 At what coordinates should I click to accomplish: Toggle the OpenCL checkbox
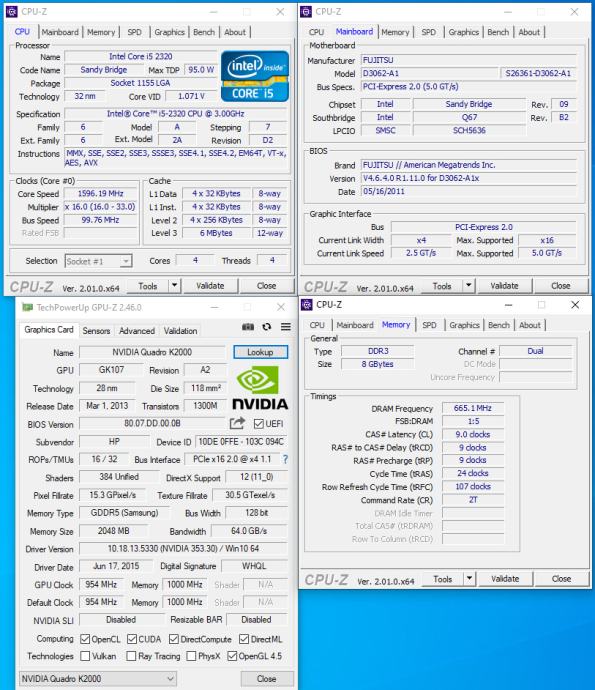tap(85, 639)
